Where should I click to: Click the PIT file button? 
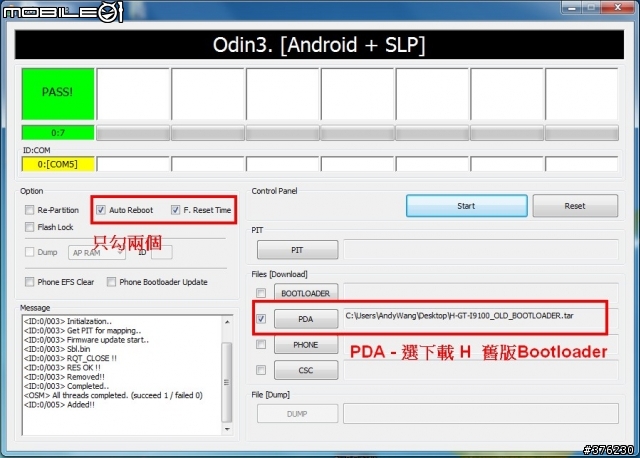[298, 250]
